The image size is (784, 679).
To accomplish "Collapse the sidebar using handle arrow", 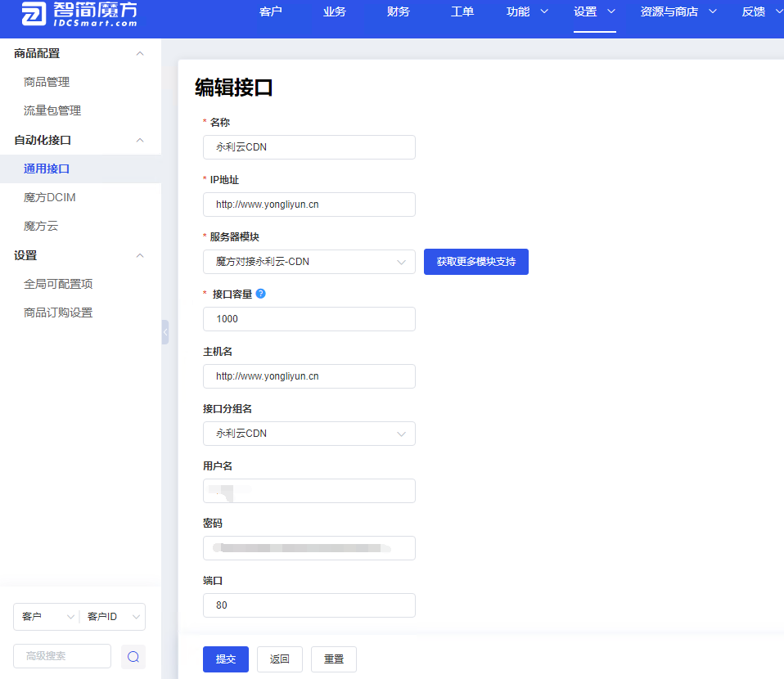I will click(x=165, y=331).
